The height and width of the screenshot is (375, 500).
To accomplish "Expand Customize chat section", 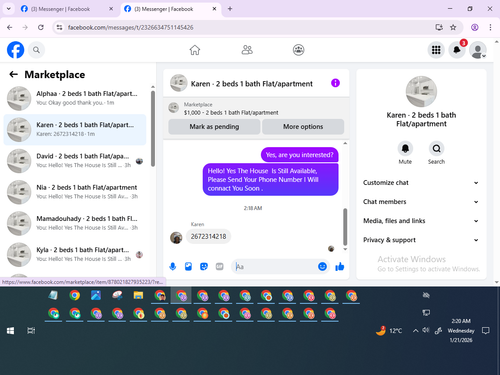I will [x=421, y=183].
